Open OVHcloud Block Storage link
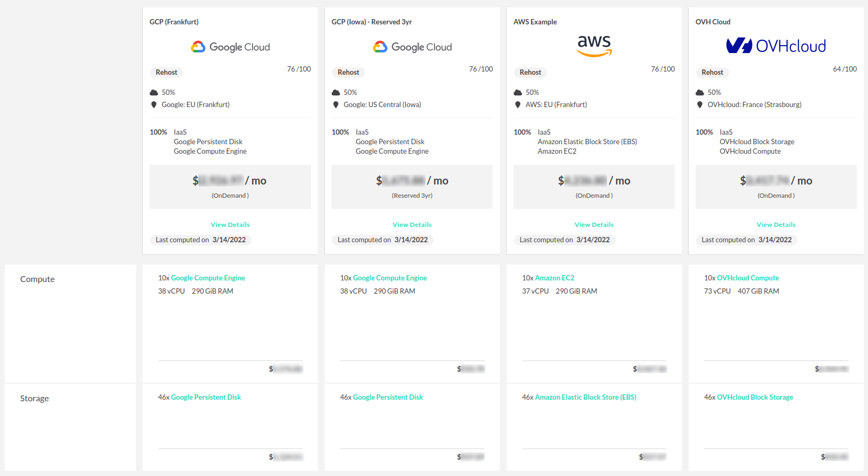 pyautogui.click(x=755, y=397)
